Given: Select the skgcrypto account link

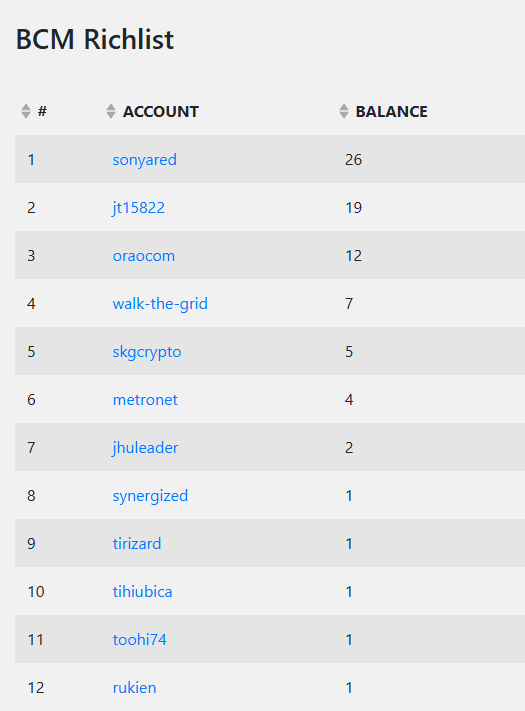Looking at the screenshot, I should (147, 352).
